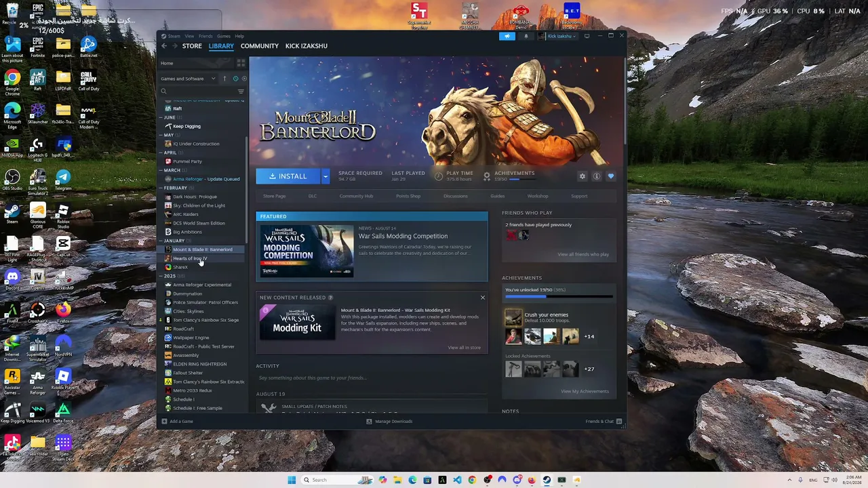Image resolution: width=868 pixels, height=488 pixels.
Task: Open NordVPN desktop shortcut
Action: tap(63, 346)
